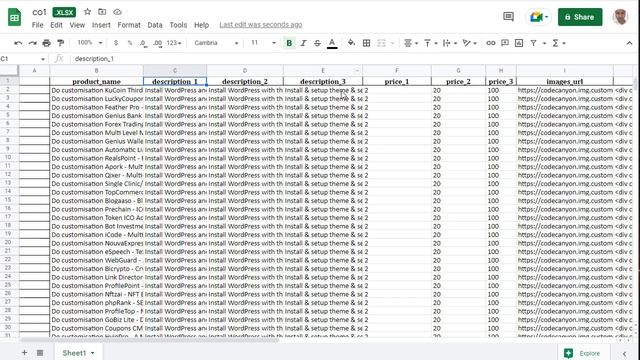Open the zoom 100% dropdown

click(x=89, y=42)
